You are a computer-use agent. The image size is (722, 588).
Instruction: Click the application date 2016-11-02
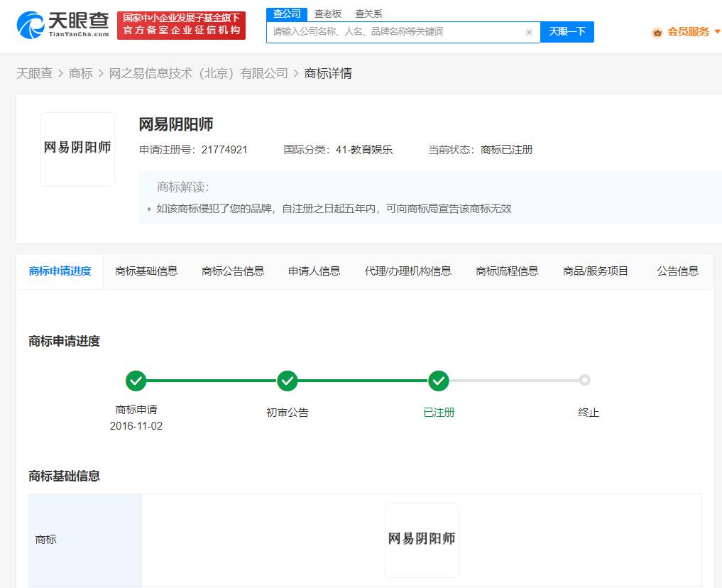136,426
